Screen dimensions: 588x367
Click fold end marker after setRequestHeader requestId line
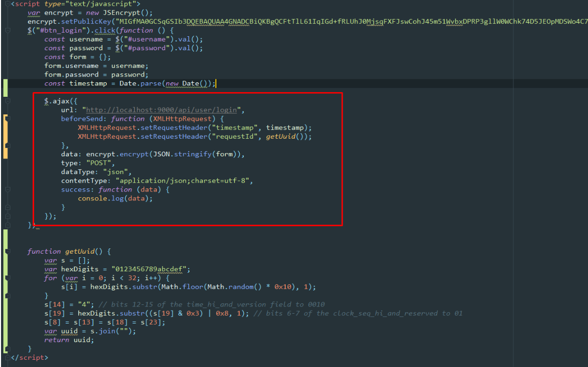tap(7, 145)
